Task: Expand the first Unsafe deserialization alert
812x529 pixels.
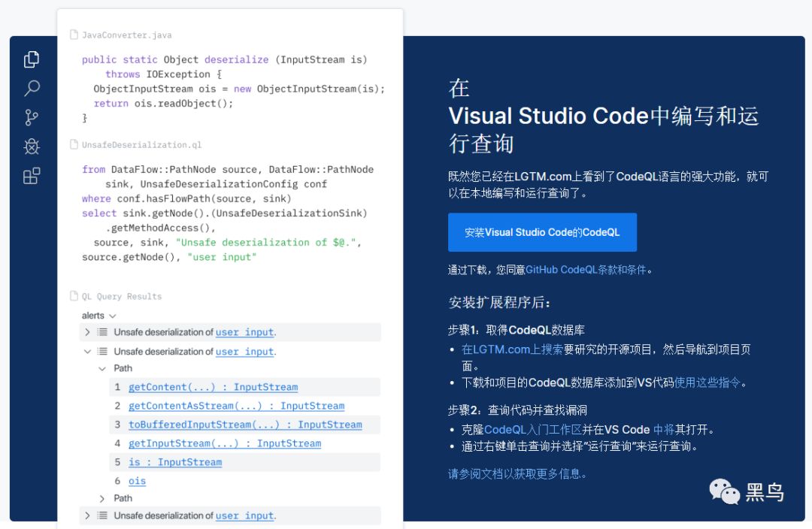Action: pos(87,332)
